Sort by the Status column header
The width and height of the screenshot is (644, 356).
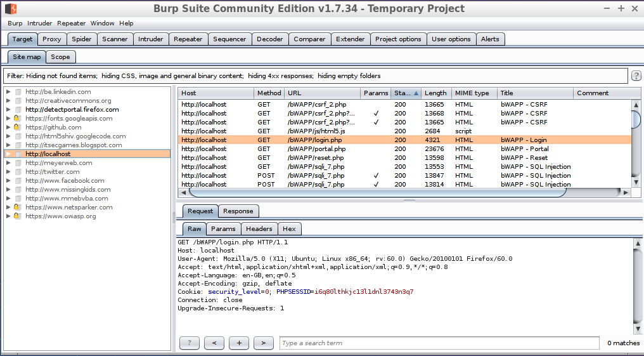click(x=404, y=93)
